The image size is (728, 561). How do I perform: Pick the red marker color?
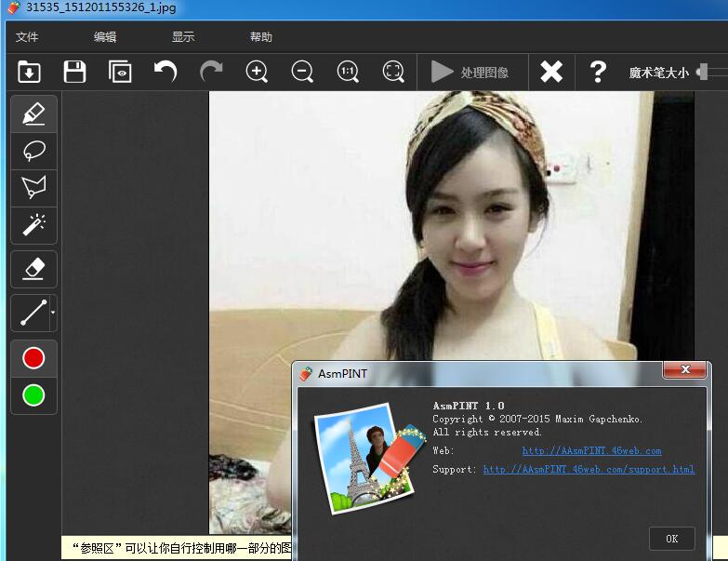[x=33, y=358]
